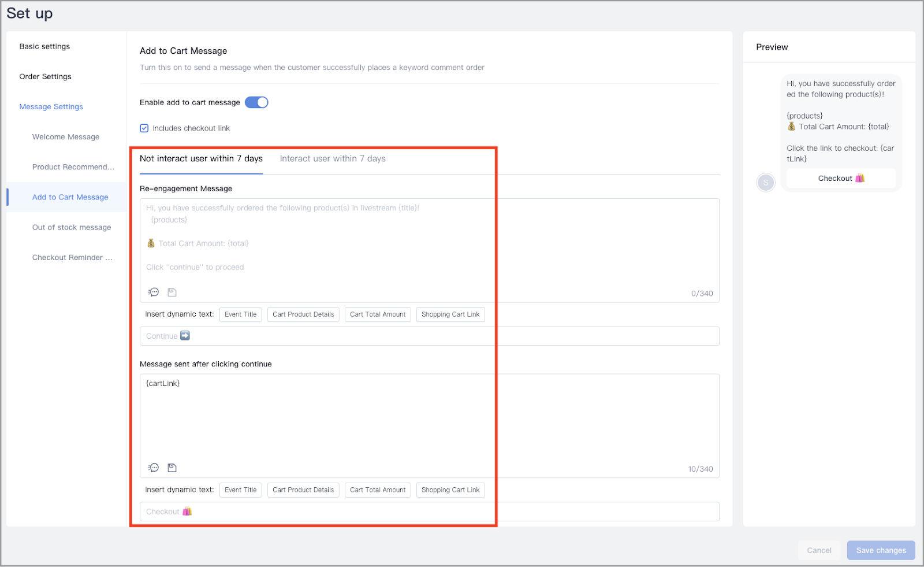924x567 pixels.
Task: Click Checkout button in Preview bubble
Action: pos(841,178)
